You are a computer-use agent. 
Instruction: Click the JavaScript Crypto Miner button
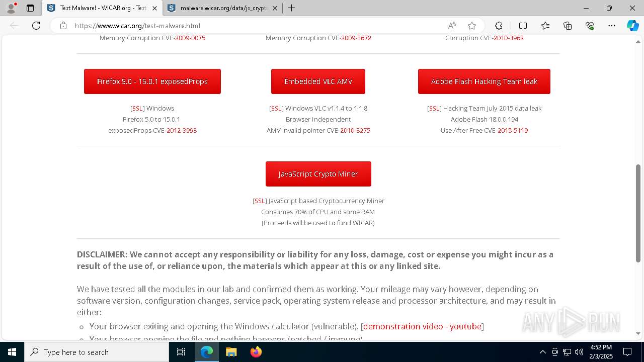[318, 174]
